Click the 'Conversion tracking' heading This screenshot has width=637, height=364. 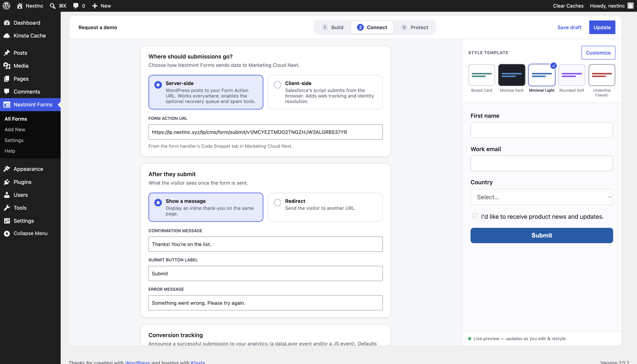click(x=176, y=335)
